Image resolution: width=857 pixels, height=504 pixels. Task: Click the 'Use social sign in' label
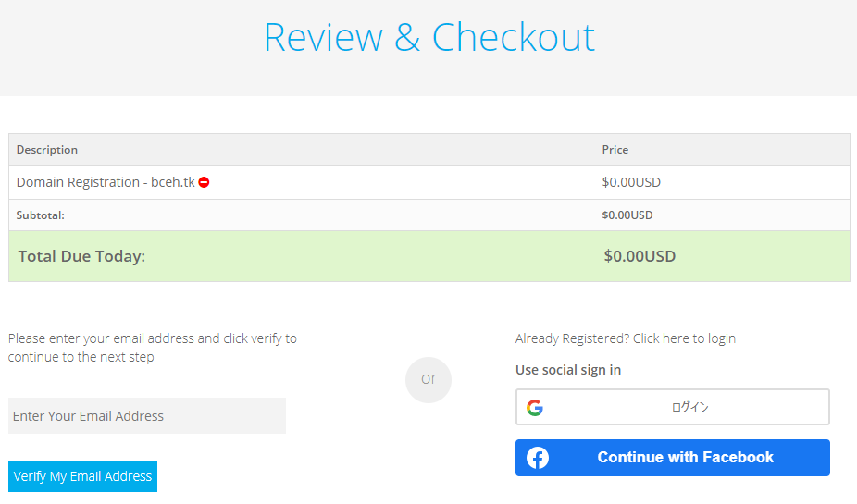[x=568, y=370]
